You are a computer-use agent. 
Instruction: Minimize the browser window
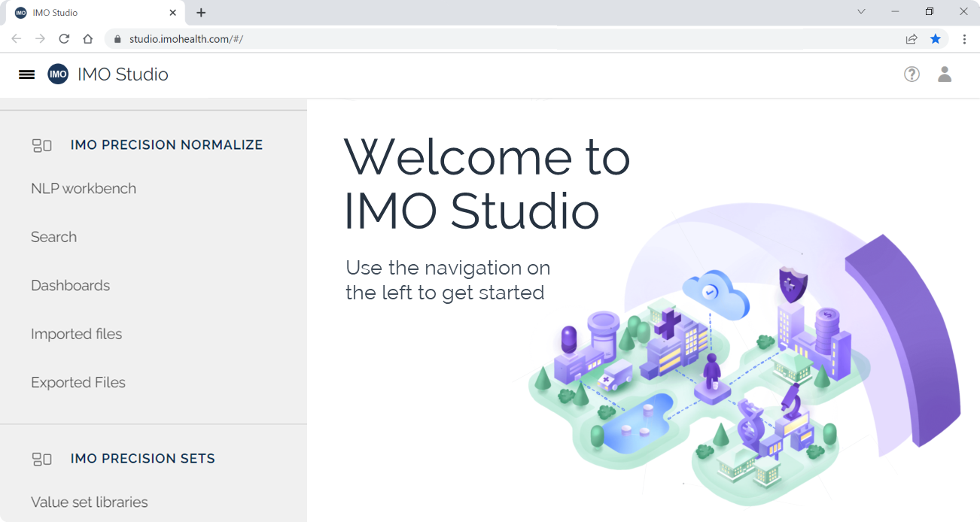[896, 12]
